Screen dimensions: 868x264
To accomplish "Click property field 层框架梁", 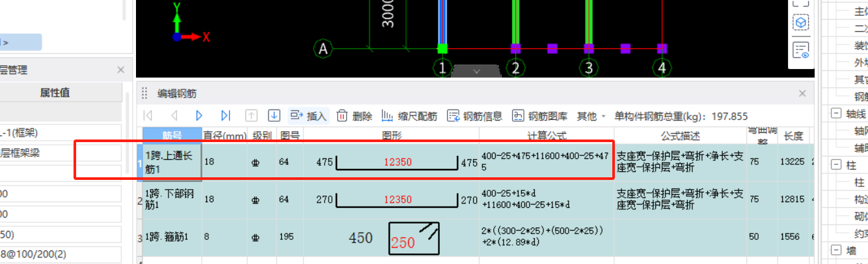I will (x=61, y=153).
